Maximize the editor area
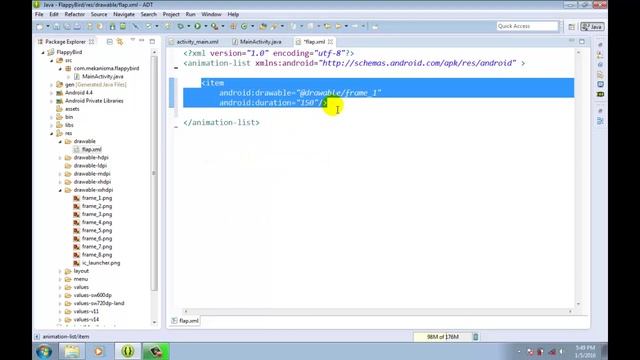Viewport: 640px width, 360px height. click(x=582, y=42)
